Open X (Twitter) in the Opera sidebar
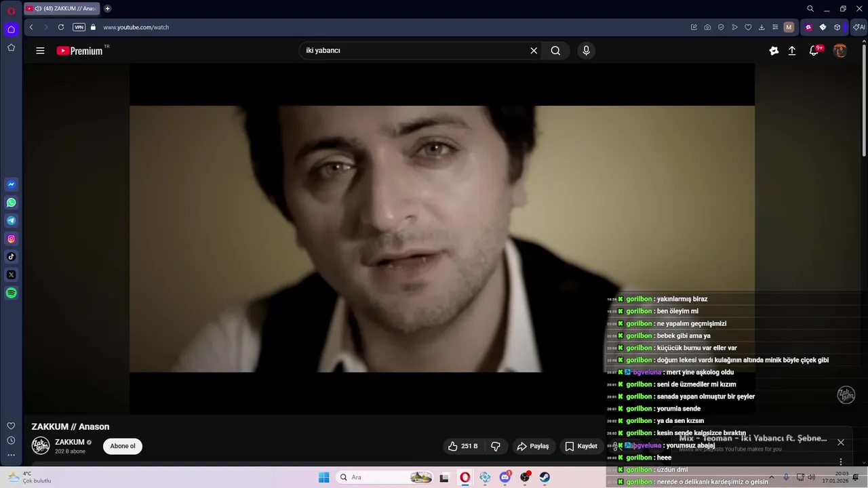868x488 pixels. pyautogui.click(x=12, y=275)
